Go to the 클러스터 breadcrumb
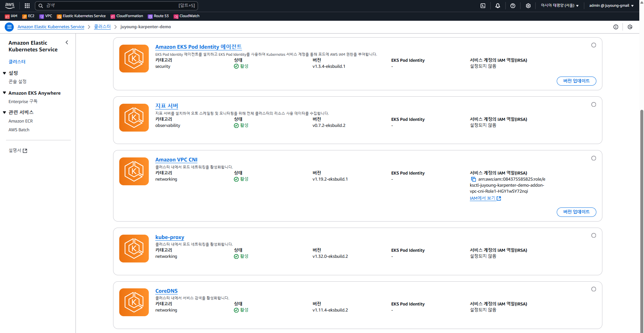This screenshot has width=644, height=333. [102, 27]
